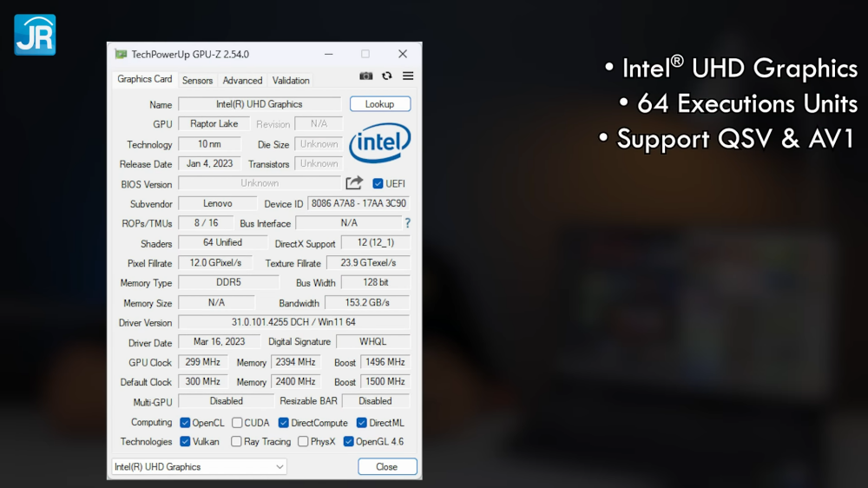Enable the CUDA checkbox

[x=237, y=423]
